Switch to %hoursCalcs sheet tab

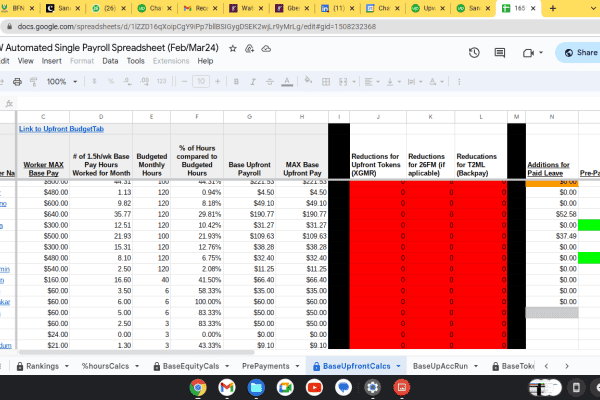click(105, 366)
